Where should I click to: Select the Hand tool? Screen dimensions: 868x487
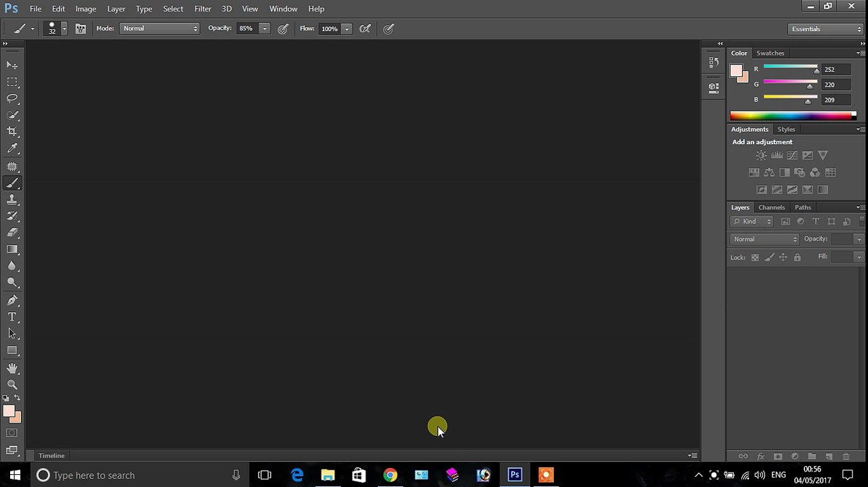coord(12,368)
